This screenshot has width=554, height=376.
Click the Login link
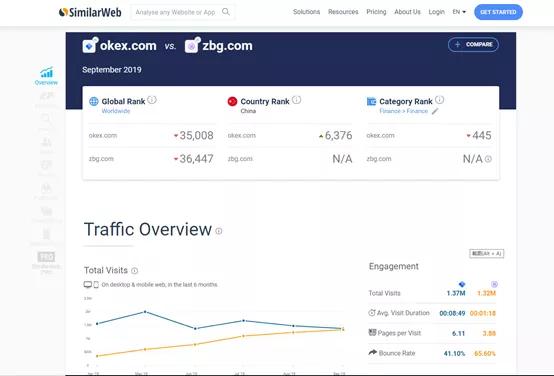(x=436, y=12)
